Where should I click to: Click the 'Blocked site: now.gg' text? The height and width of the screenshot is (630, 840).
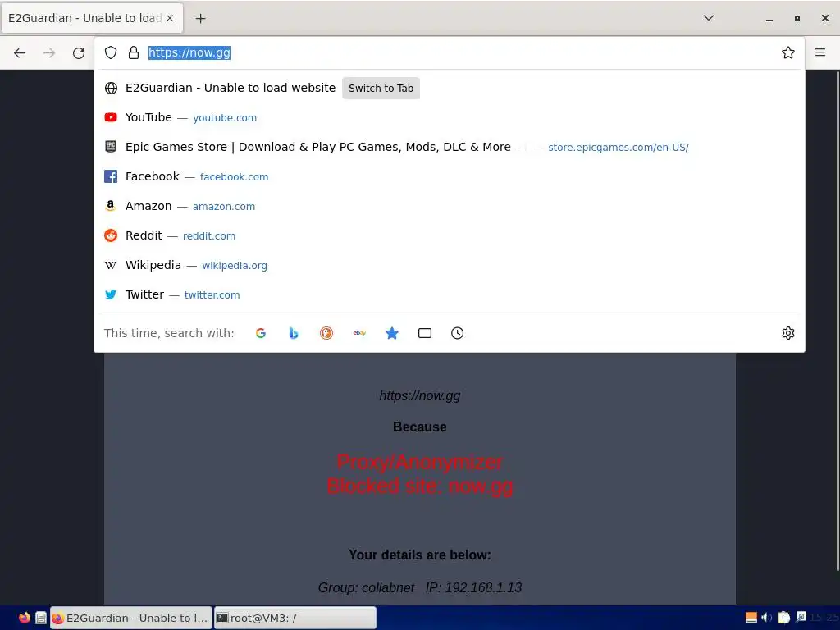point(419,486)
